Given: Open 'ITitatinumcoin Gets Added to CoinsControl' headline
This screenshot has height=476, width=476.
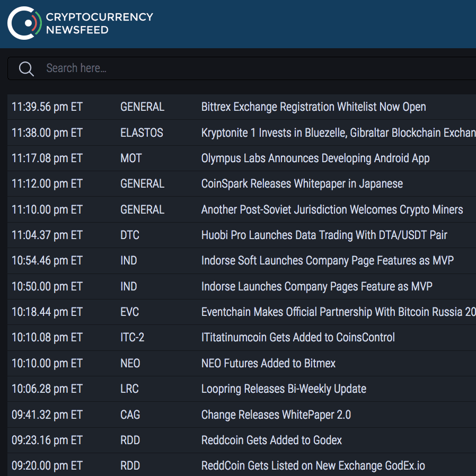Looking at the screenshot, I should tap(298, 337).
